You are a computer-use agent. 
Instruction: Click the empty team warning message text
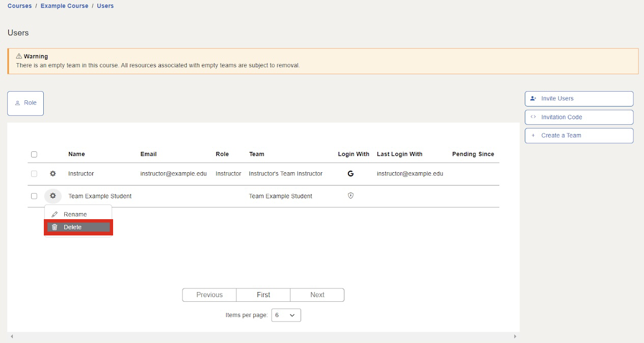(x=158, y=65)
